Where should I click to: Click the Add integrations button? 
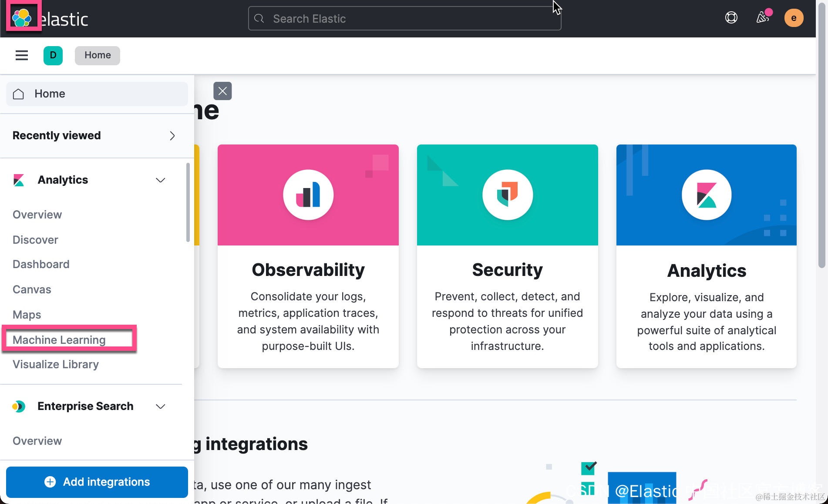(x=97, y=482)
